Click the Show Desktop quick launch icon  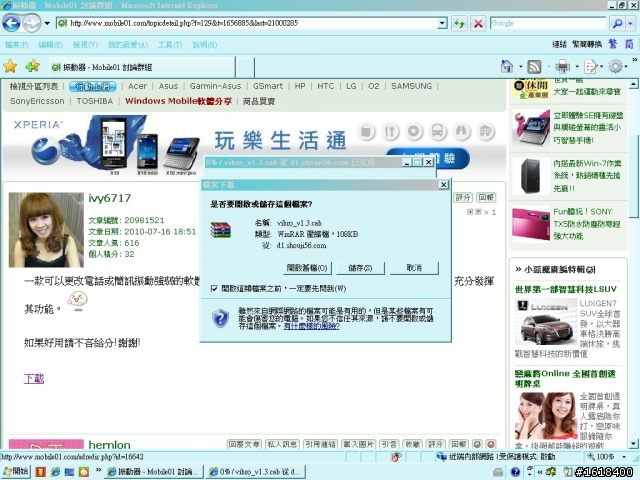[69, 472]
